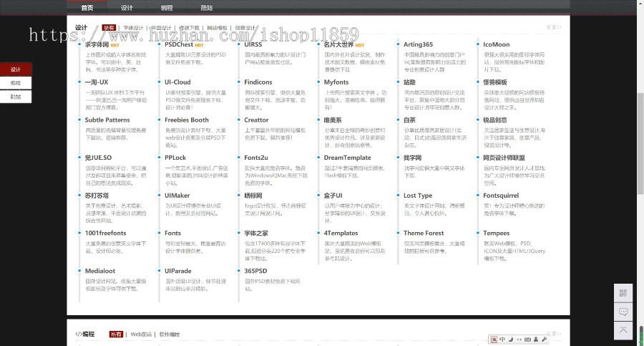The width and height of the screenshot is (644, 346).
Task: Click the user icon on the IME toolbar
Action: (x=536, y=340)
